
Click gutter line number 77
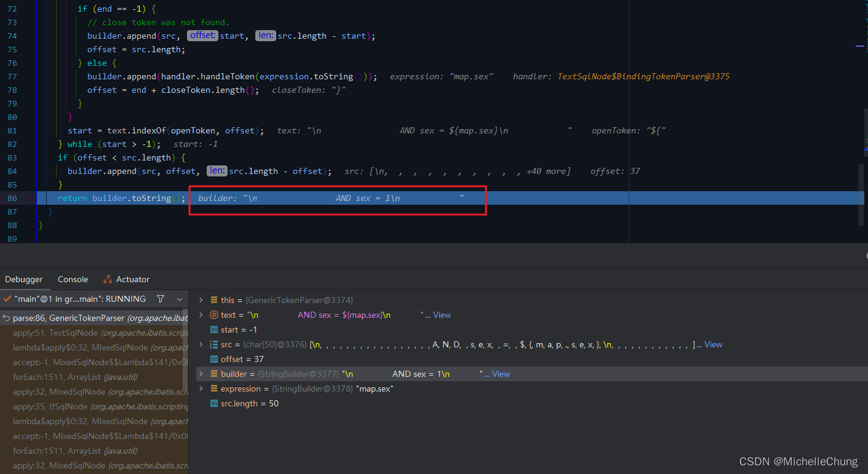click(12, 76)
